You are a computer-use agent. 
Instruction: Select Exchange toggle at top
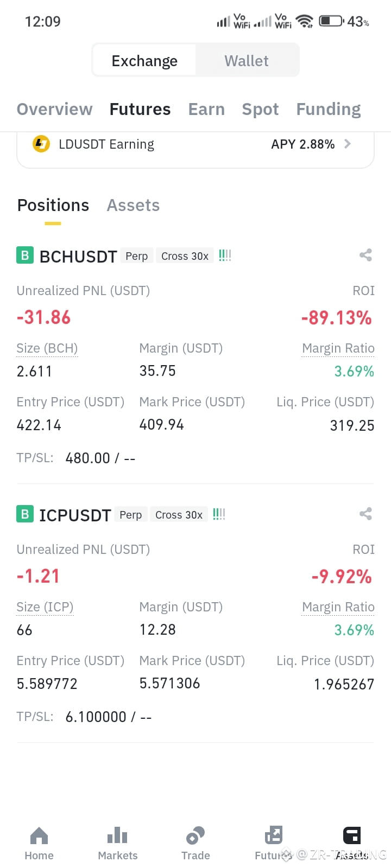click(x=144, y=61)
